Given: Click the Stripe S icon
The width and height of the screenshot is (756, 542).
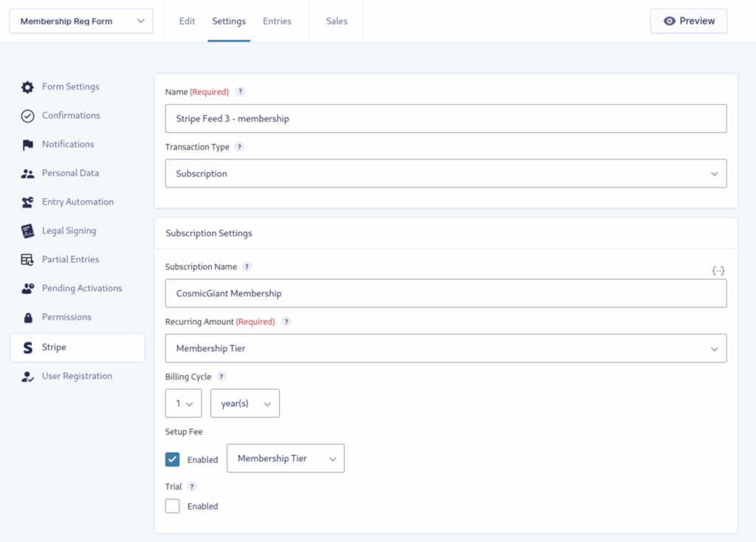Looking at the screenshot, I should 27,347.
